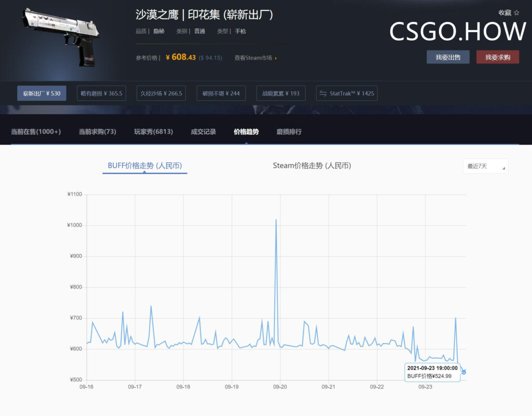Click the favorite star icon
The height and width of the screenshot is (416, 532).
516,12
